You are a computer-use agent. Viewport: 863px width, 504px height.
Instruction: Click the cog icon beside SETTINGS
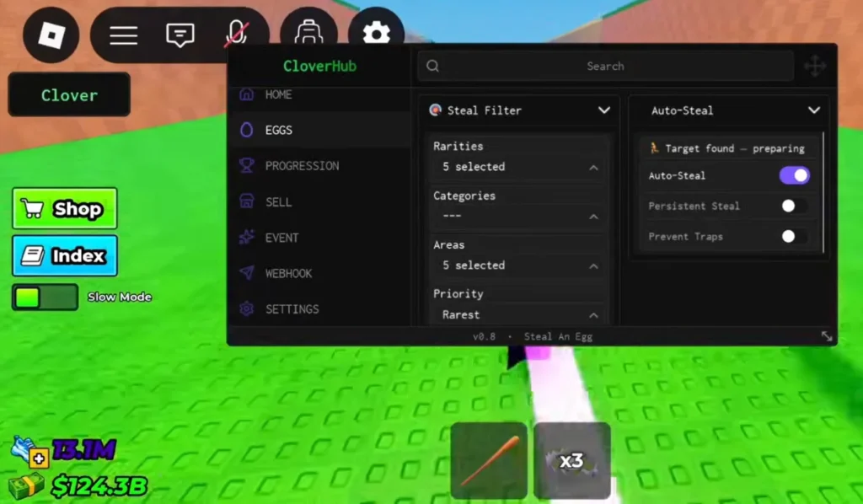[x=247, y=308]
